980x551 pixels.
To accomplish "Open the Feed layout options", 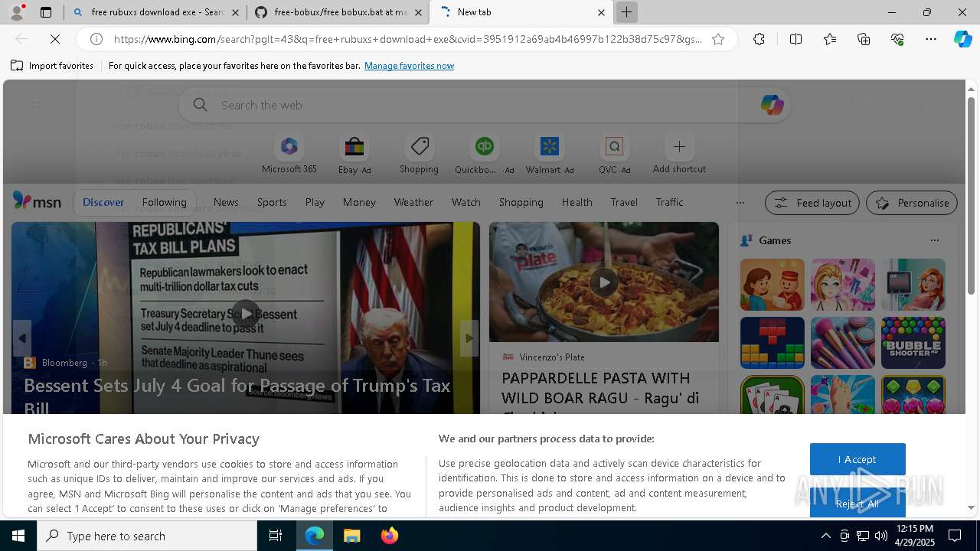I will pyautogui.click(x=812, y=203).
